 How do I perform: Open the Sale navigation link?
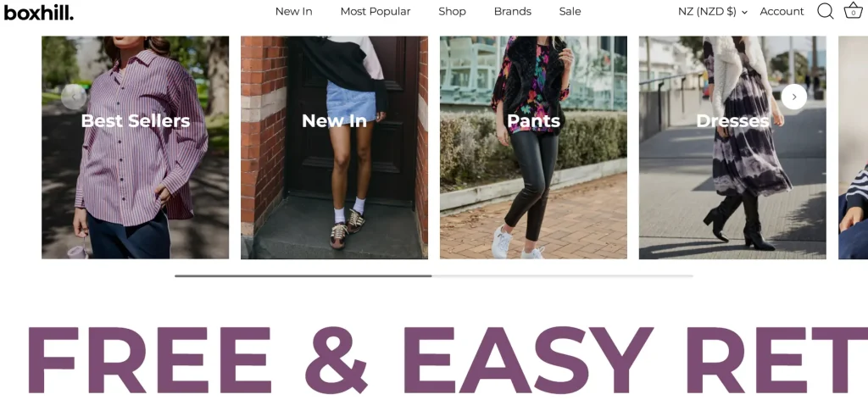570,12
